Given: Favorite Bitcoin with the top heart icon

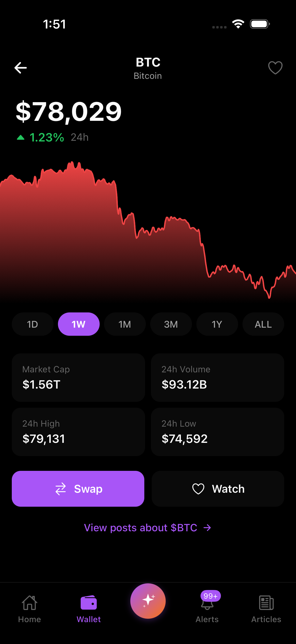Looking at the screenshot, I should click(275, 68).
